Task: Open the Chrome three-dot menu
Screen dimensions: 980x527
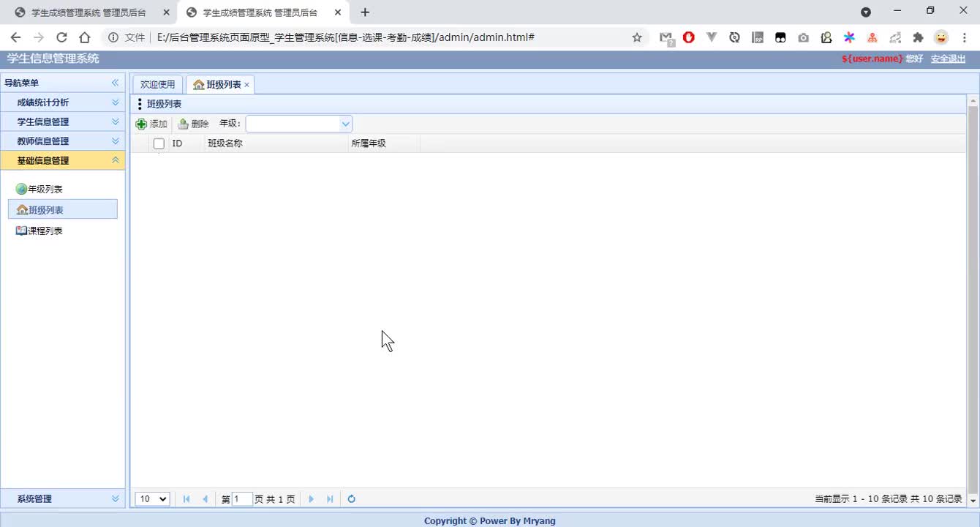Action: pyautogui.click(x=964, y=37)
